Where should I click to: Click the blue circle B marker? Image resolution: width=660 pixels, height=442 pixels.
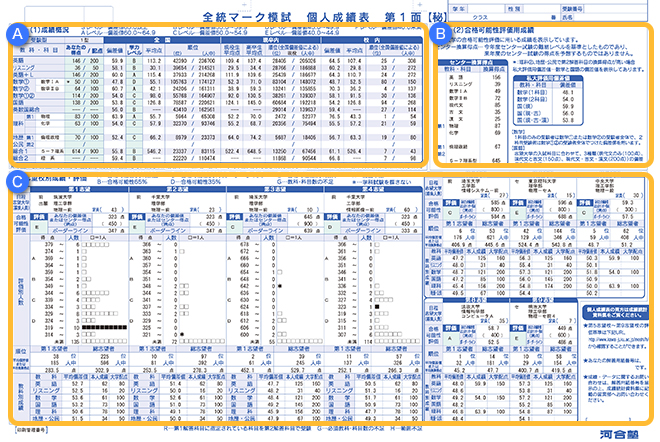coord(443,34)
